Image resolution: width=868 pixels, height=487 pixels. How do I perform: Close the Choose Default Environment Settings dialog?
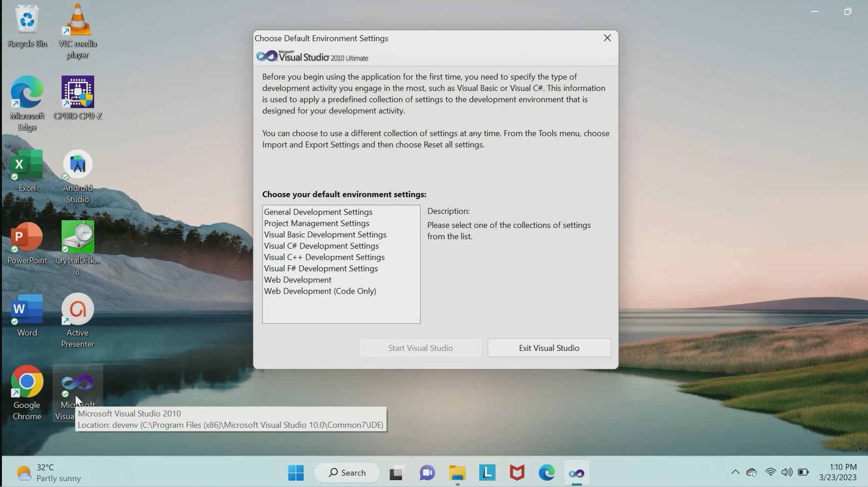coord(607,38)
